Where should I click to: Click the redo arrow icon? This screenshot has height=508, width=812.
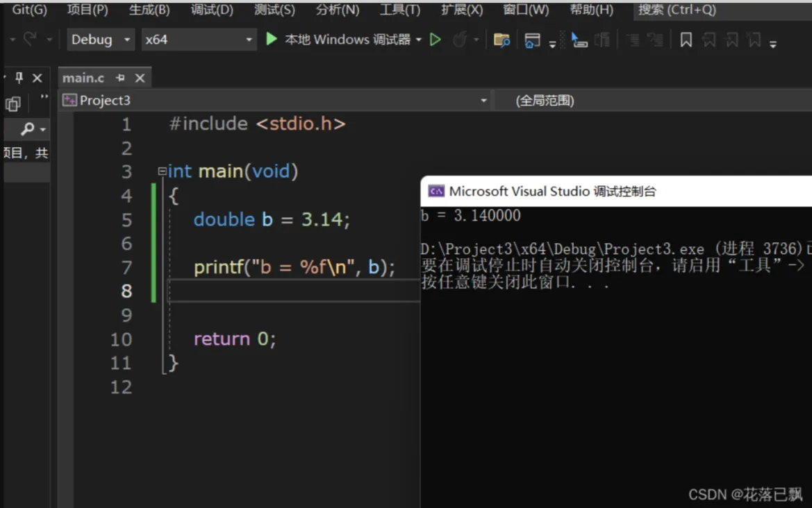click(29, 39)
